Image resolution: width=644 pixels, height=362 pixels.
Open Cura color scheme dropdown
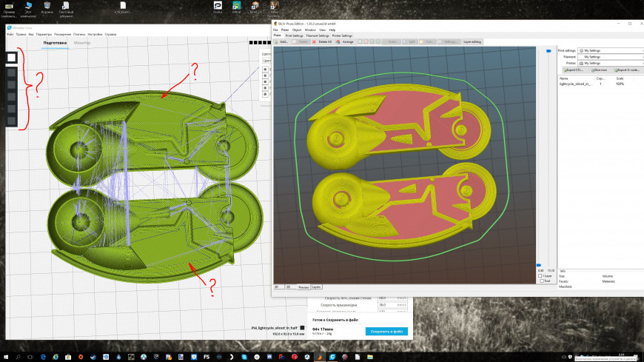pos(266,61)
